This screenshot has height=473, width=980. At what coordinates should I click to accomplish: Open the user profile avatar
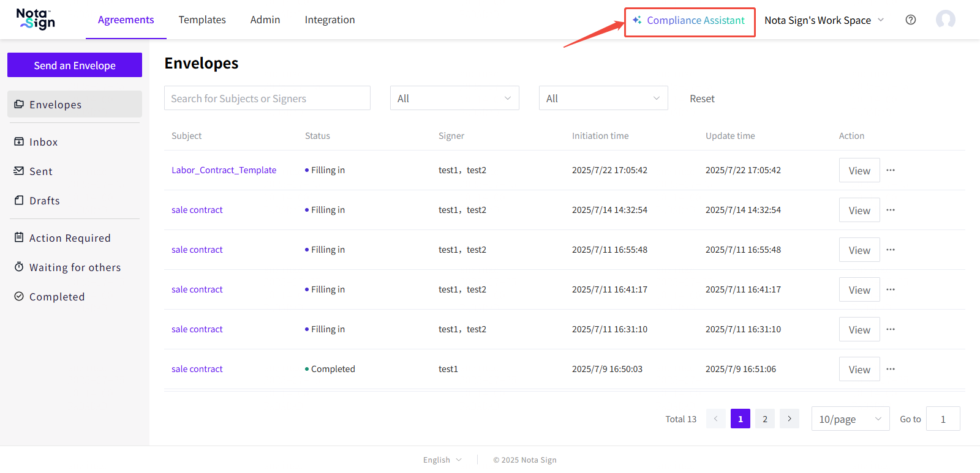(x=945, y=20)
